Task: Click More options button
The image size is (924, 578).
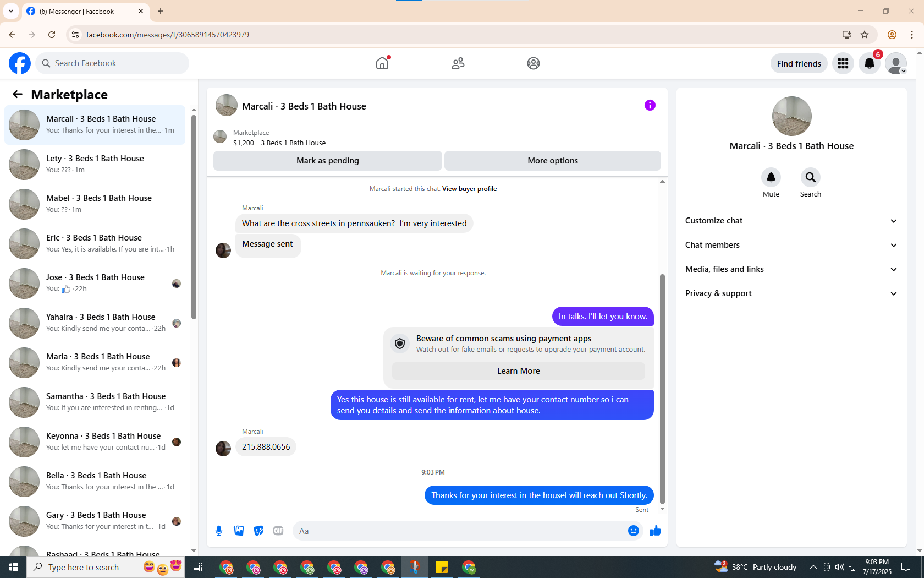Action: [x=553, y=161]
